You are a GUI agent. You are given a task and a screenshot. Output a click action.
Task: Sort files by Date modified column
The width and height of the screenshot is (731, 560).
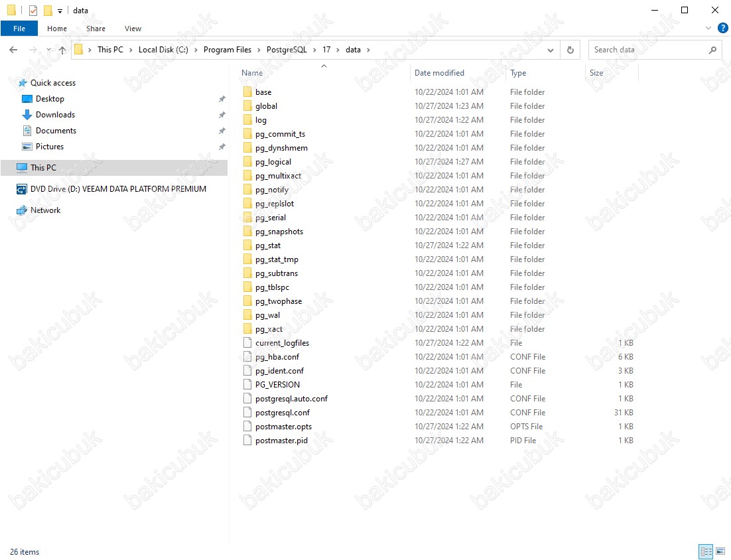(439, 73)
